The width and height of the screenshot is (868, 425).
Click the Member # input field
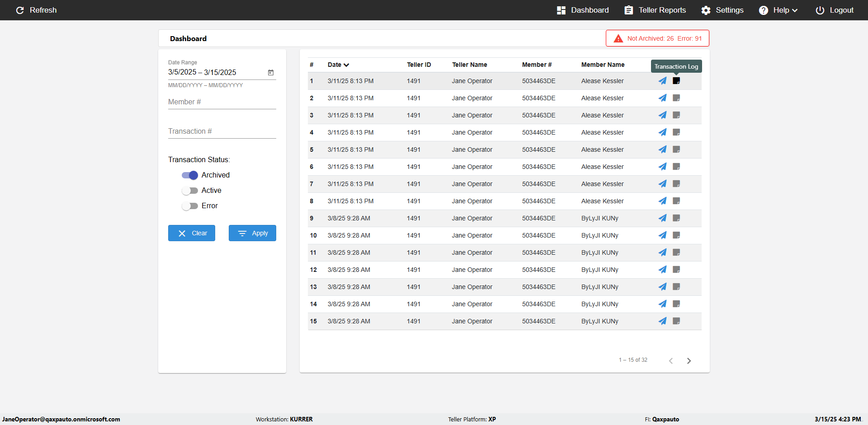click(222, 102)
